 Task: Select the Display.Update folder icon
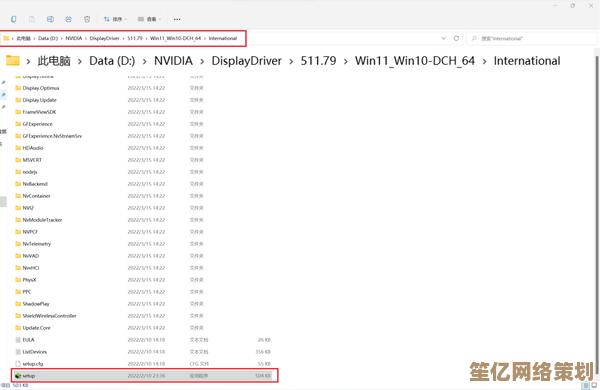coord(18,100)
